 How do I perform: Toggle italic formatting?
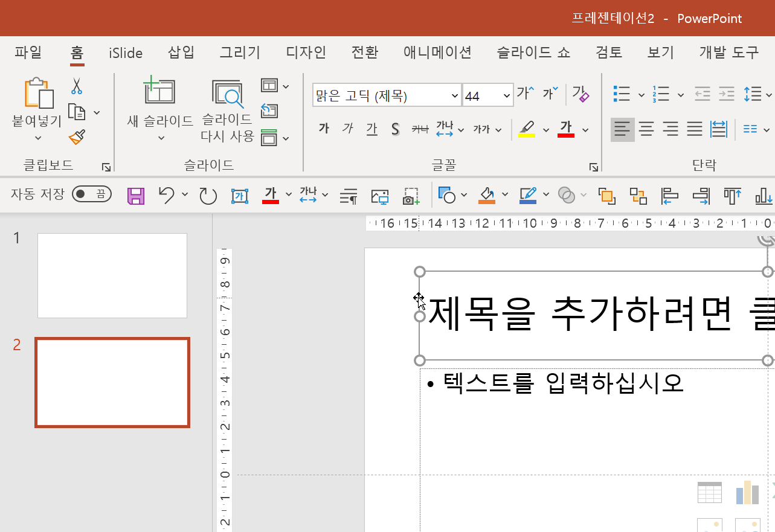(347, 129)
